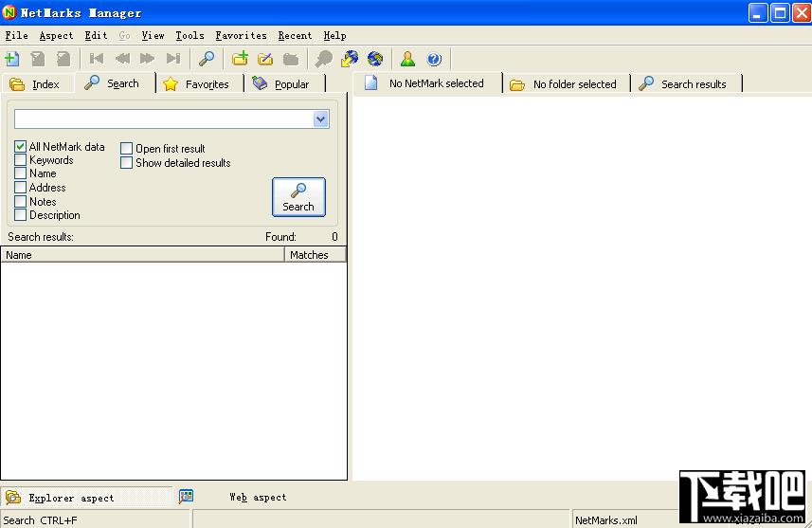Go to the first record arrow
Image resolution: width=812 pixels, height=528 pixels.
[97, 59]
